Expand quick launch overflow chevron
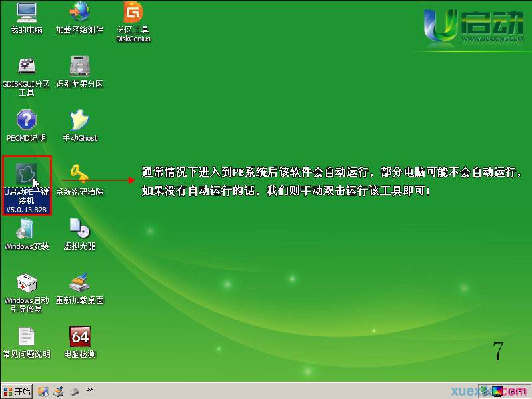532x399 pixels. pos(90,389)
